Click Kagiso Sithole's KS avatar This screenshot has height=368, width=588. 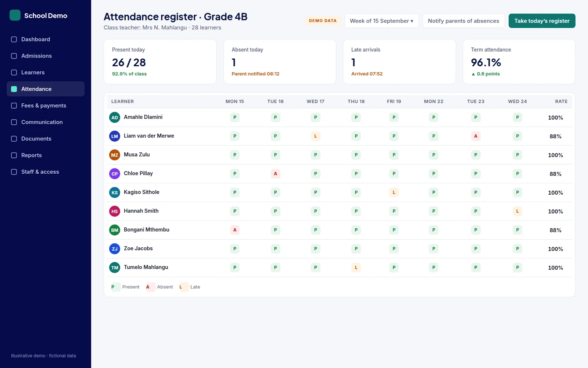pyautogui.click(x=115, y=192)
